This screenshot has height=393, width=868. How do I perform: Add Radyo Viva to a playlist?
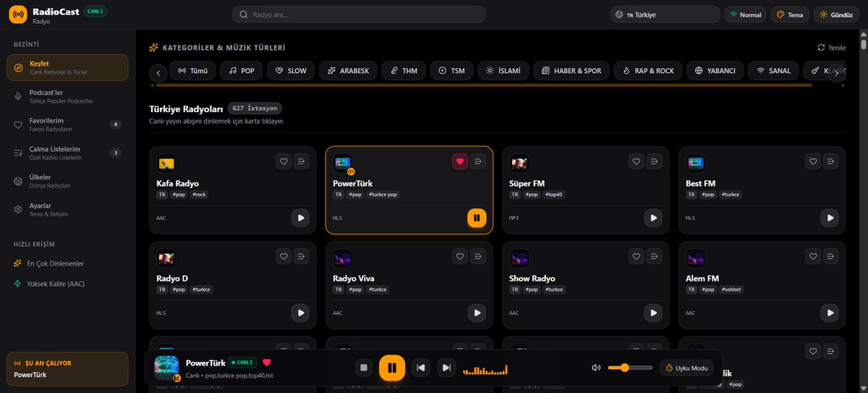coord(477,256)
